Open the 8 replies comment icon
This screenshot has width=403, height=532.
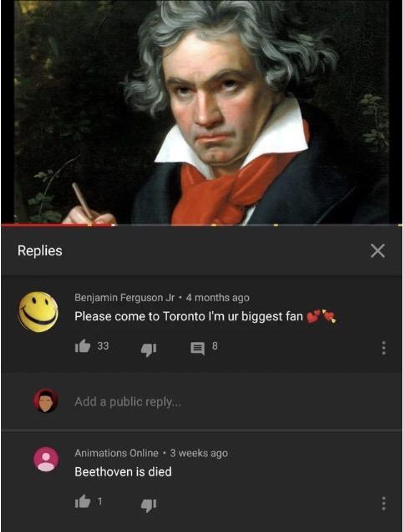click(197, 348)
